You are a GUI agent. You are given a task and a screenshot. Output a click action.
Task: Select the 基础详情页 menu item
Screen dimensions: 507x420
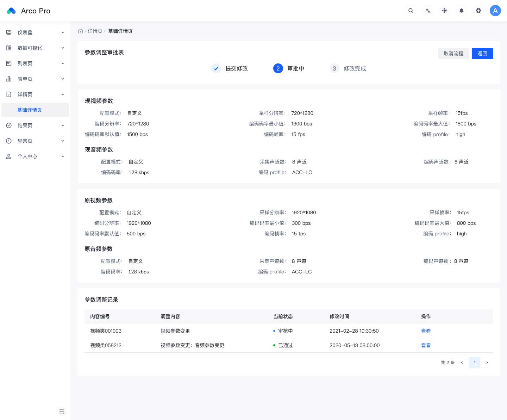pyautogui.click(x=30, y=110)
